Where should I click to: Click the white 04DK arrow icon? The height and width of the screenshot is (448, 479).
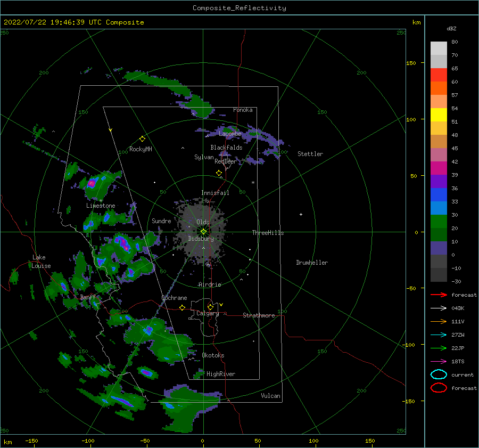point(439,308)
